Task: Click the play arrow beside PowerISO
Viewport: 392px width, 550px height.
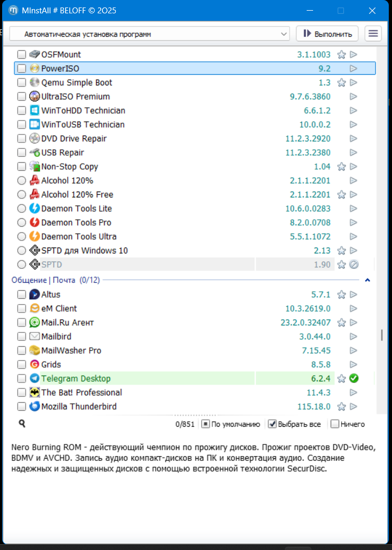Action: click(353, 68)
